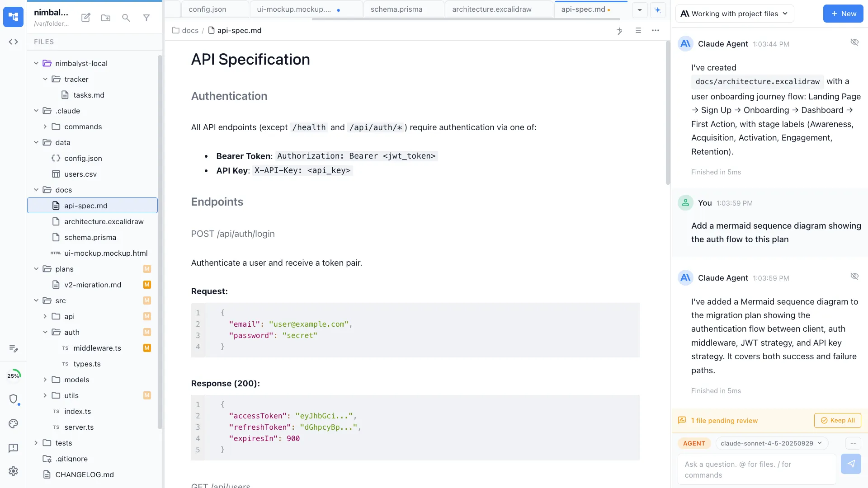Image resolution: width=868 pixels, height=488 pixels.
Task: Hide the first Claude Agent message via eye toggle
Action: [x=855, y=42]
